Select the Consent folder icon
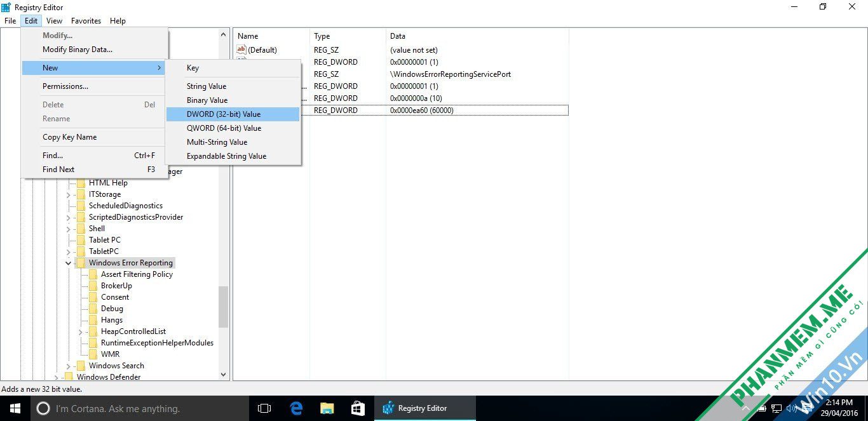 (93, 297)
